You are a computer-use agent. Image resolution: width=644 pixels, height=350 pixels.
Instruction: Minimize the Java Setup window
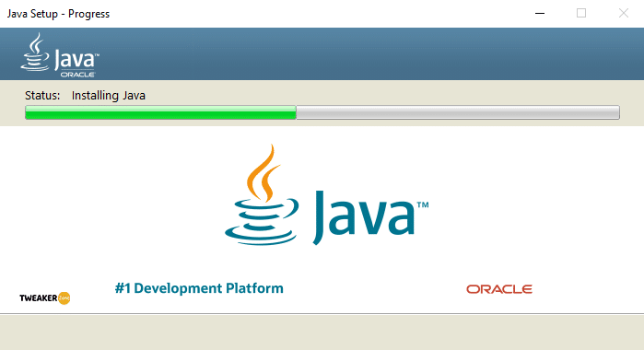[x=540, y=14]
